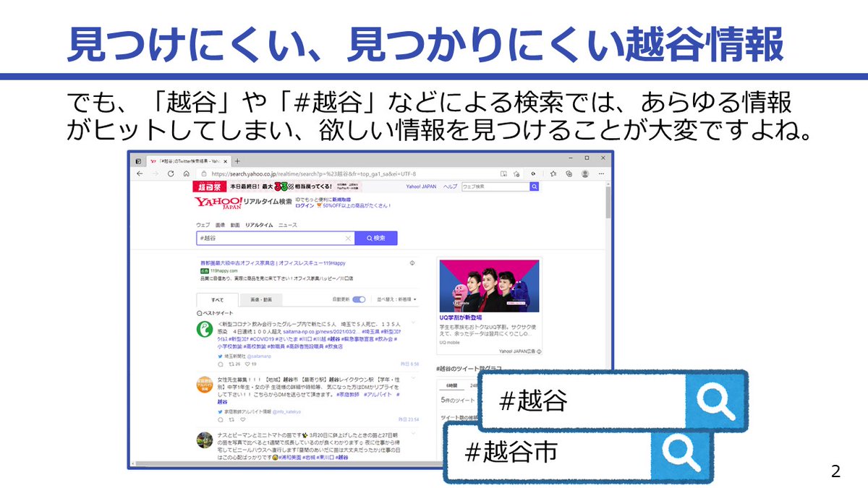868x488 pixels.
Task: Expand the chevron menu on the 家庭教師 tweet
Action: 414,378
